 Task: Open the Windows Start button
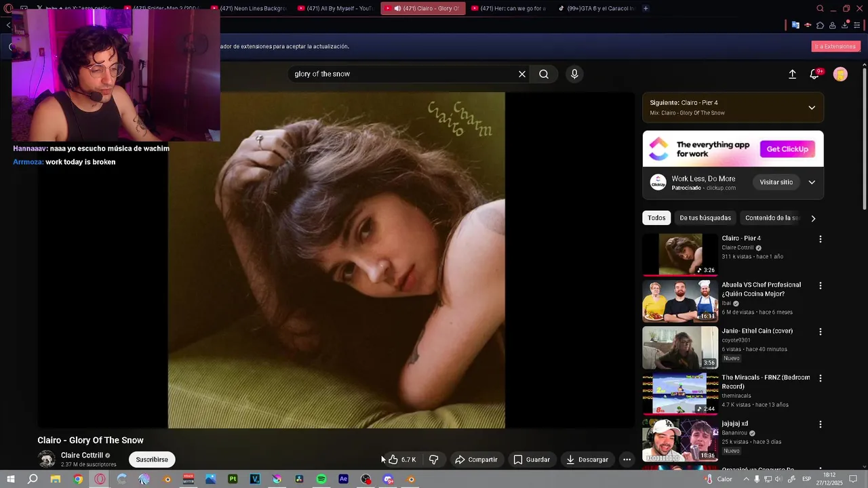pyautogui.click(x=10, y=479)
